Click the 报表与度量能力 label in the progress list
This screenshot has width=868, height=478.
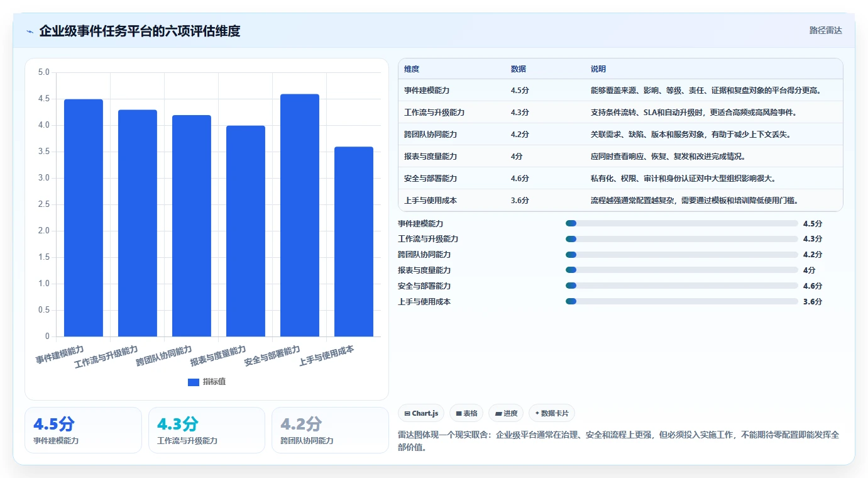click(424, 270)
